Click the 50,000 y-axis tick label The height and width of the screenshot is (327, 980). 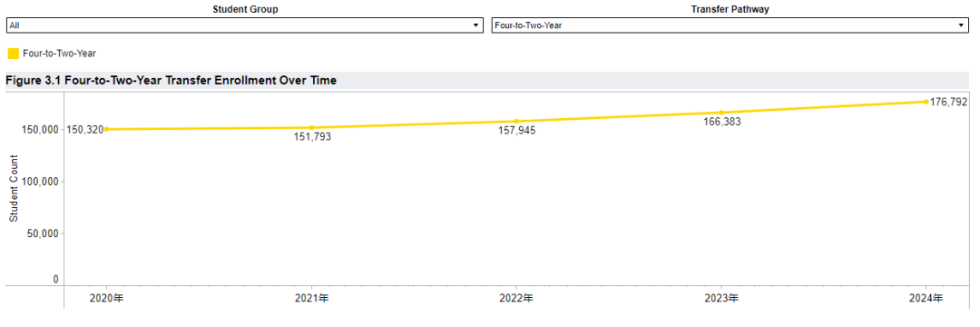44,233
